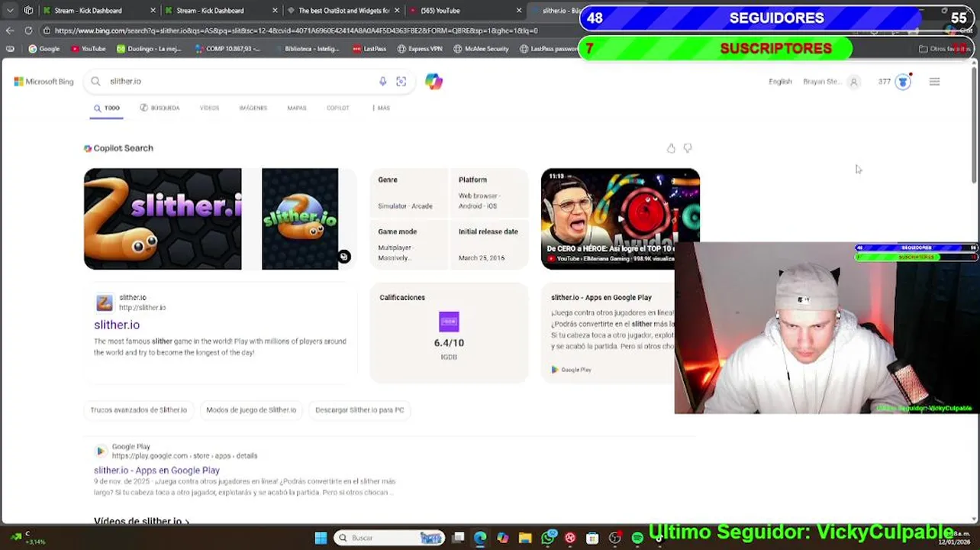This screenshot has width=980, height=550.
Task: Open visual search camera icon
Action: [x=401, y=82]
